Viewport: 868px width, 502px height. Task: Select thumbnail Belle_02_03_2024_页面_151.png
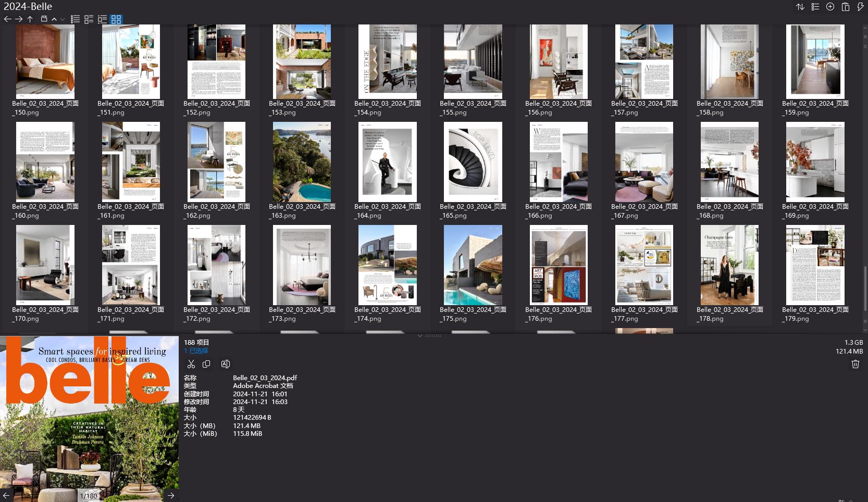coord(131,61)
